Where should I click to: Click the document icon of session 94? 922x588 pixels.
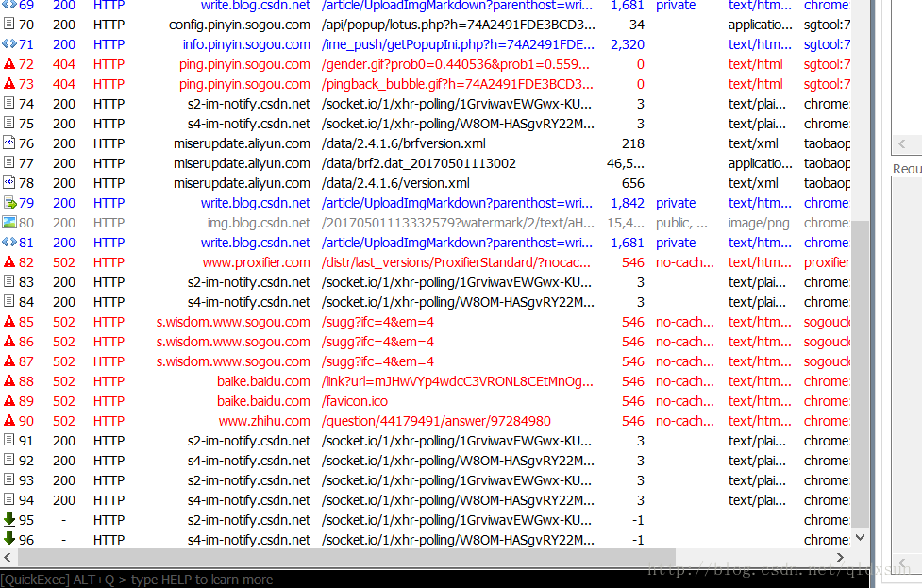tap(8, 500)
